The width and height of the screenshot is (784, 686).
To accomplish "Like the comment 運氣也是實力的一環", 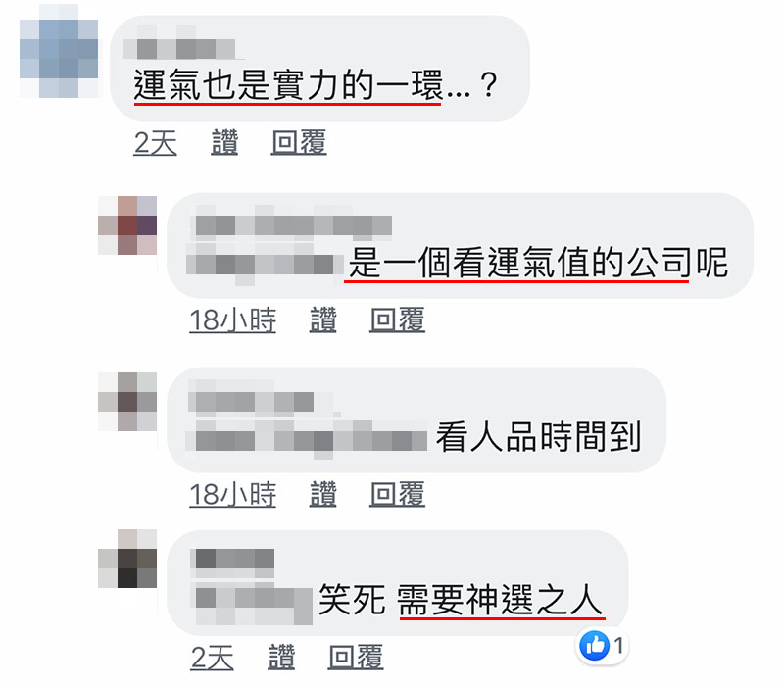I will 224,142.
